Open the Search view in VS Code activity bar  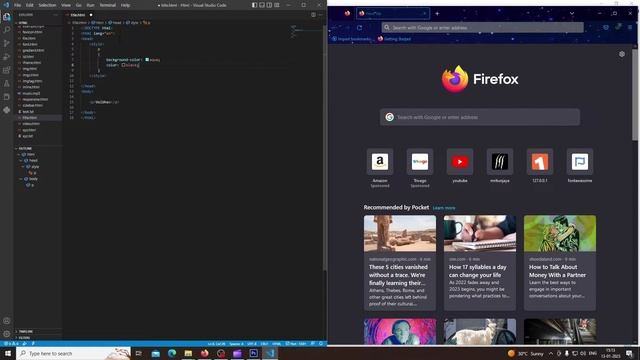[x=7, y=30]
